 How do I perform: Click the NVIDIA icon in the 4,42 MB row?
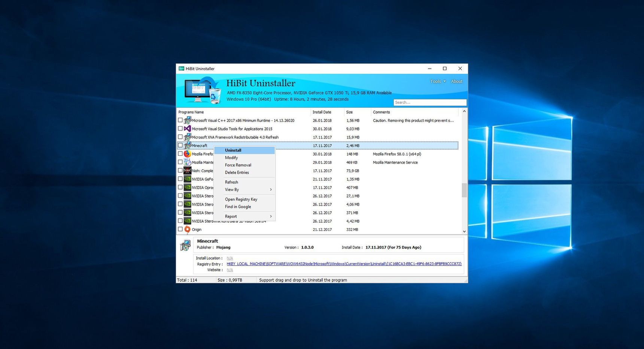point(187,221)
